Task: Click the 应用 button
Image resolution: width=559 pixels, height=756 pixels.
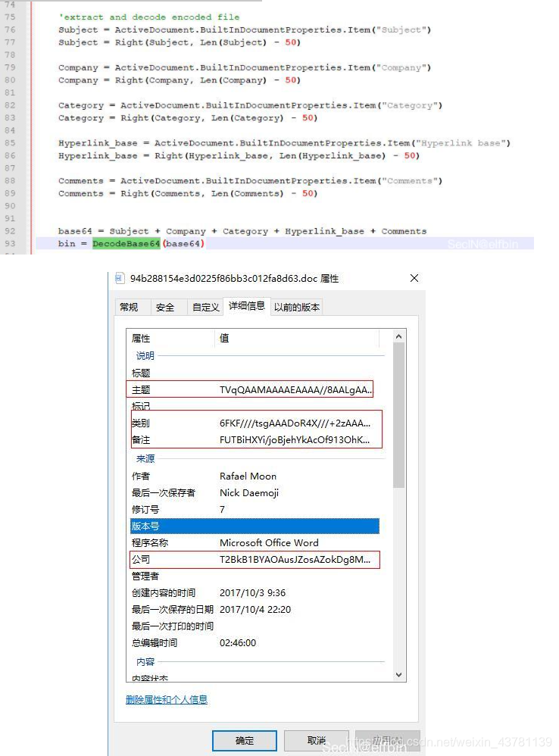Action: click(x=388, y=740)
